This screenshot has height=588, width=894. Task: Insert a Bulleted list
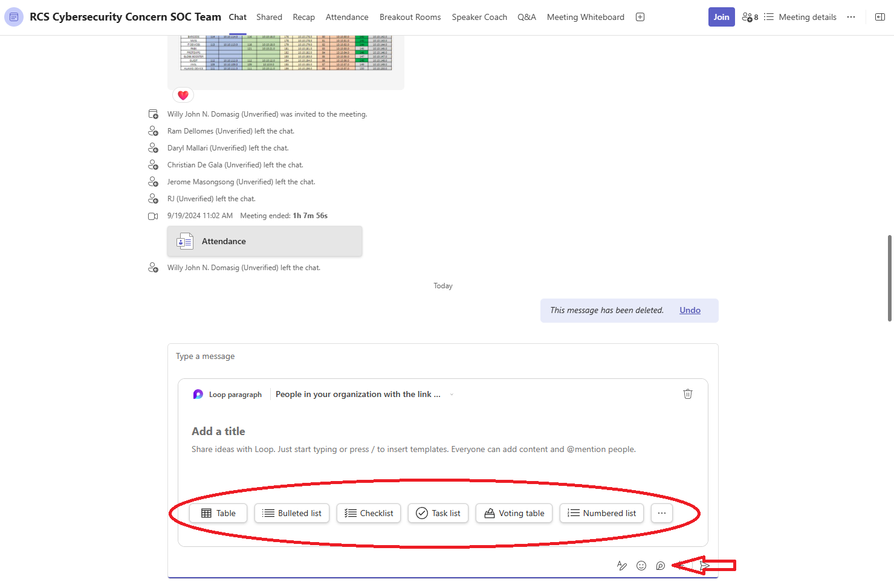pos(292,513)
